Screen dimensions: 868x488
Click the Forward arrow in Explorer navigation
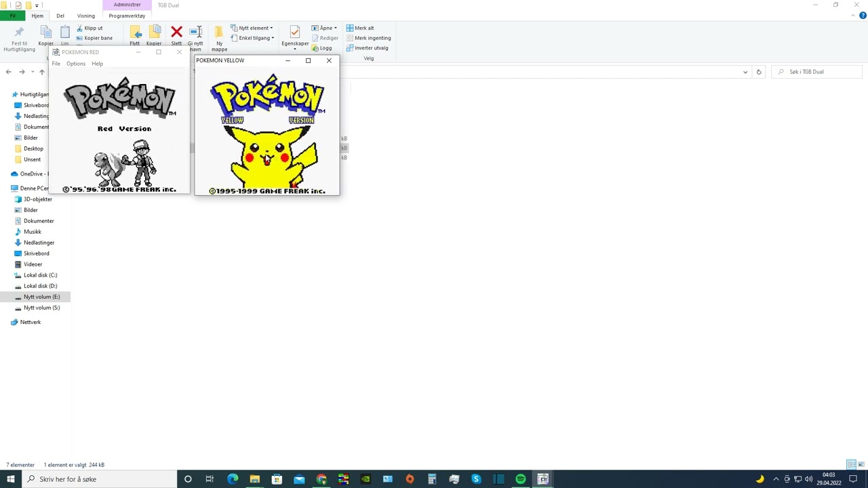[22, 72]
